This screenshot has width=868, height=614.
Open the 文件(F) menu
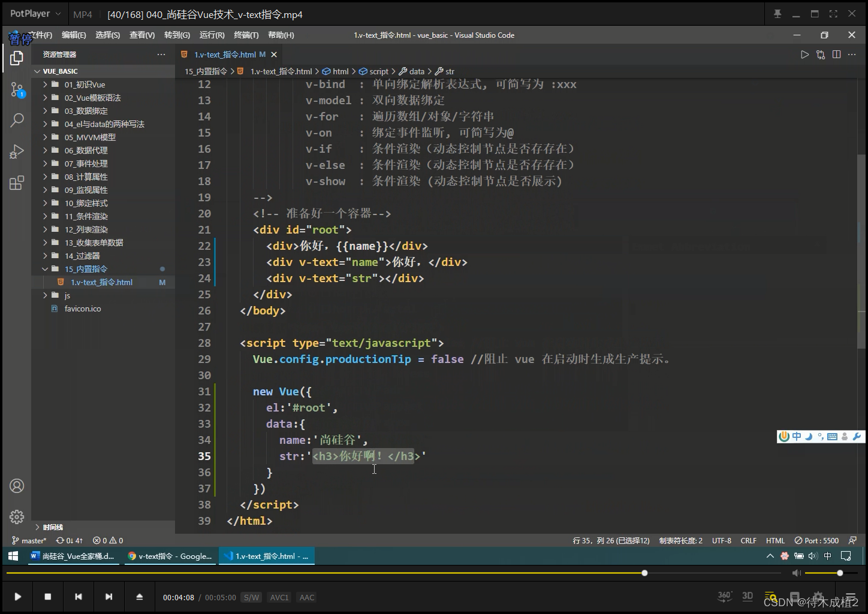click(40, 35)
